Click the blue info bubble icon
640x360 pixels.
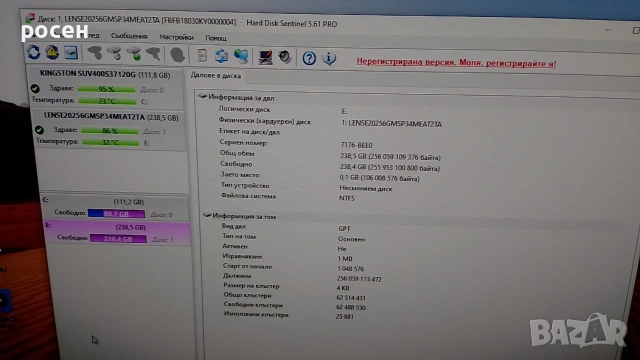click(x=329, y=58)
